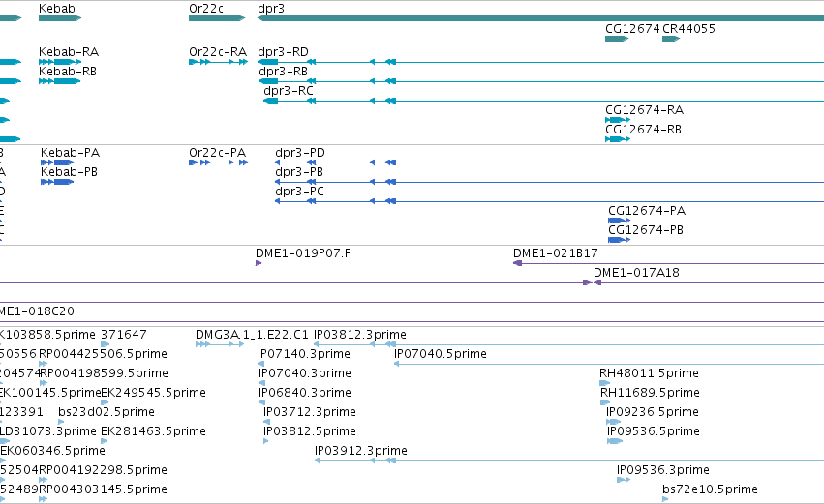Select EST IP09536.3prime
This screenshot has height=504, width=824.
click(624, 480)
